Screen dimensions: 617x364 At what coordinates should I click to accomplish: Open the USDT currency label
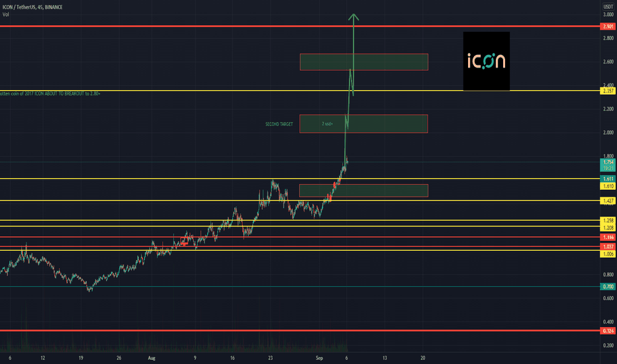[608, 7]
